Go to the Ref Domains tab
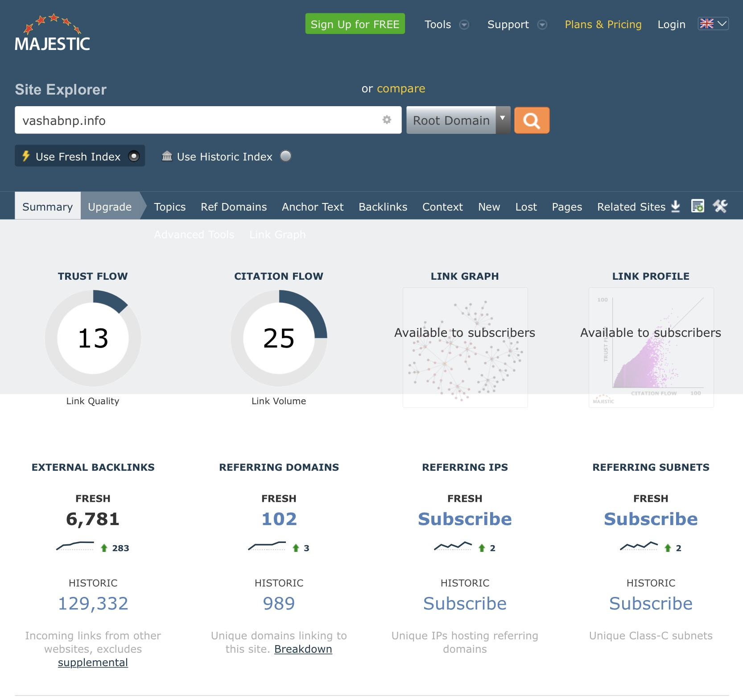This screenshot has width=743, height=700. tap(234, 207)
